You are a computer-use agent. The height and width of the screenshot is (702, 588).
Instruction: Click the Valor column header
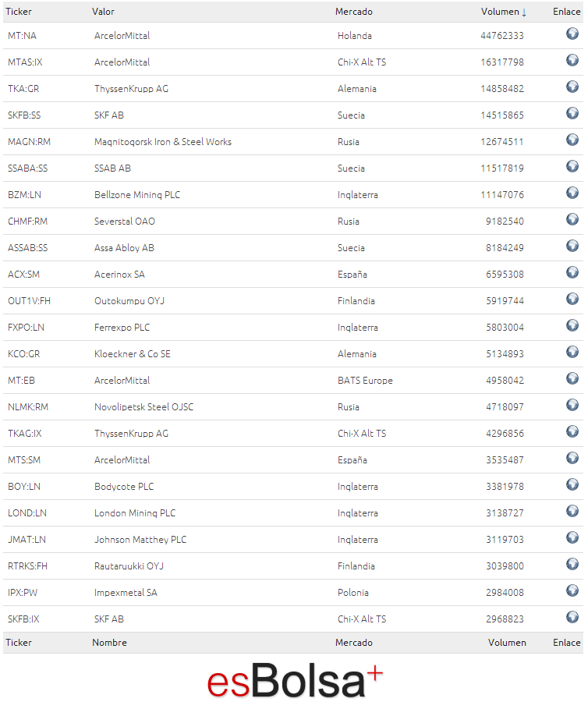point(104,12)
